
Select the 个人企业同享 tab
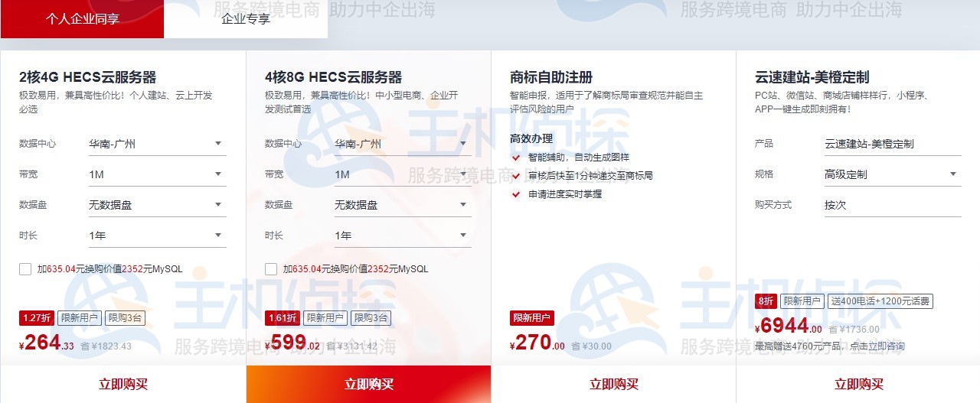pyautogui.click(x=82, y=19)
